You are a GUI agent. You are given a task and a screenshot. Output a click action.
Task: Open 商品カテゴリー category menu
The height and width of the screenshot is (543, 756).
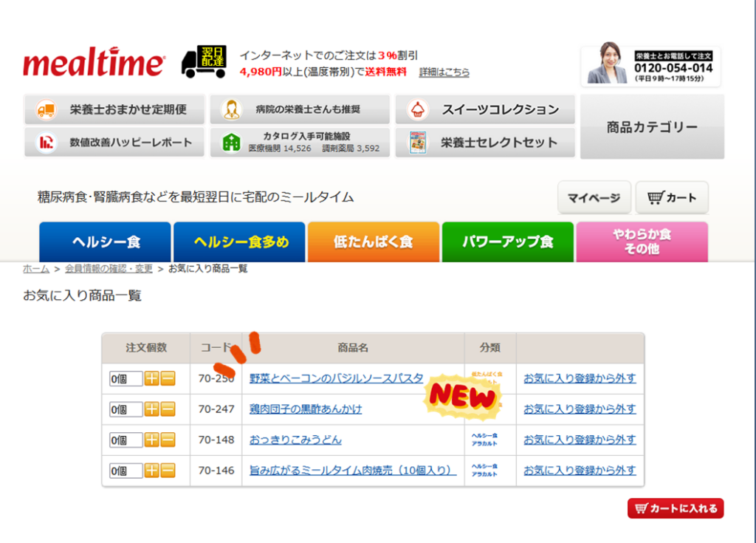pyautogui.click(x=652, y=127)
